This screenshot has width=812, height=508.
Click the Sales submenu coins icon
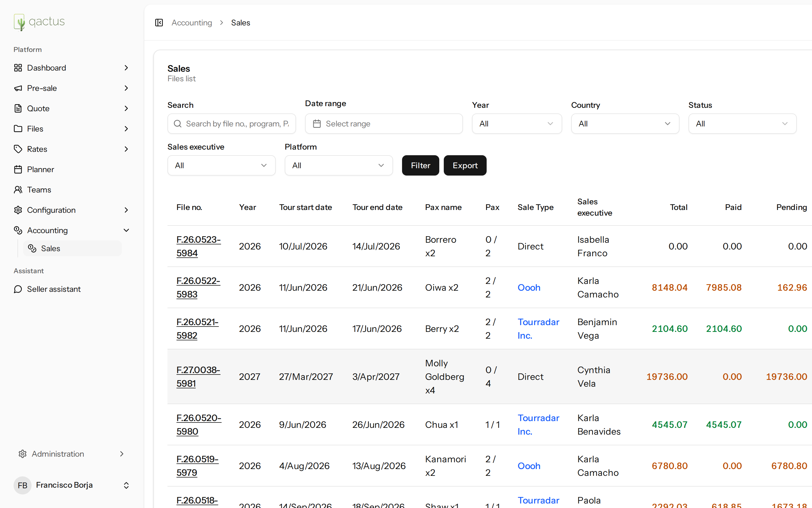[x=32, y=248]
